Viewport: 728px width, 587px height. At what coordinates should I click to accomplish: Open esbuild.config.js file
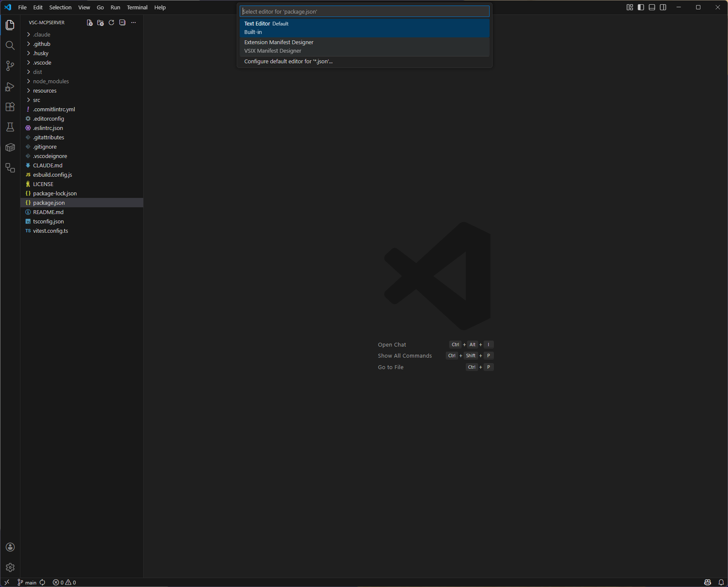82,175
